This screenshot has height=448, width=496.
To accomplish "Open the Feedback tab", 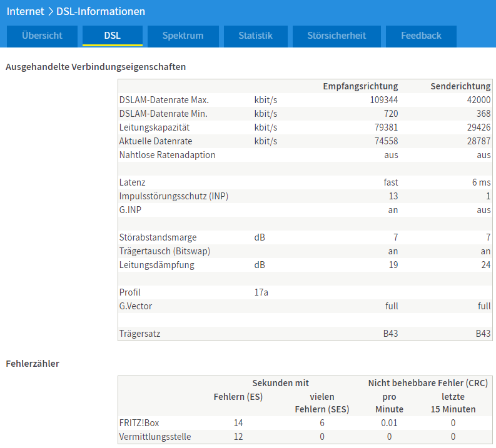I will pos(421,36).
